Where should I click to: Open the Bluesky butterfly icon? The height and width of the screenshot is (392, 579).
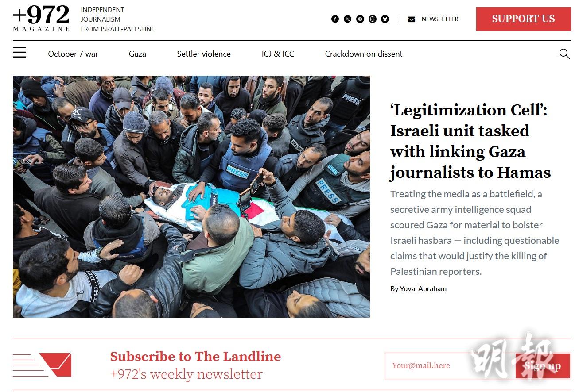point(385,19)
